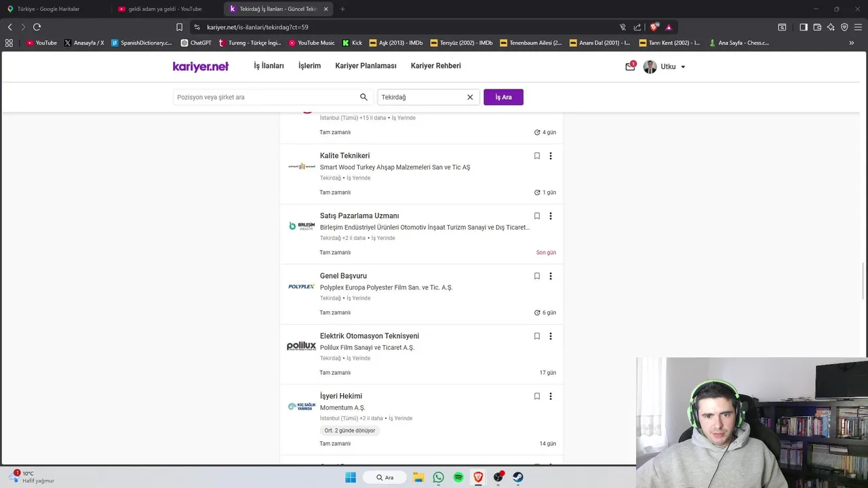This screenshot has height=488, width=868.
Task: Click the address bar URL
Action: 258,27
